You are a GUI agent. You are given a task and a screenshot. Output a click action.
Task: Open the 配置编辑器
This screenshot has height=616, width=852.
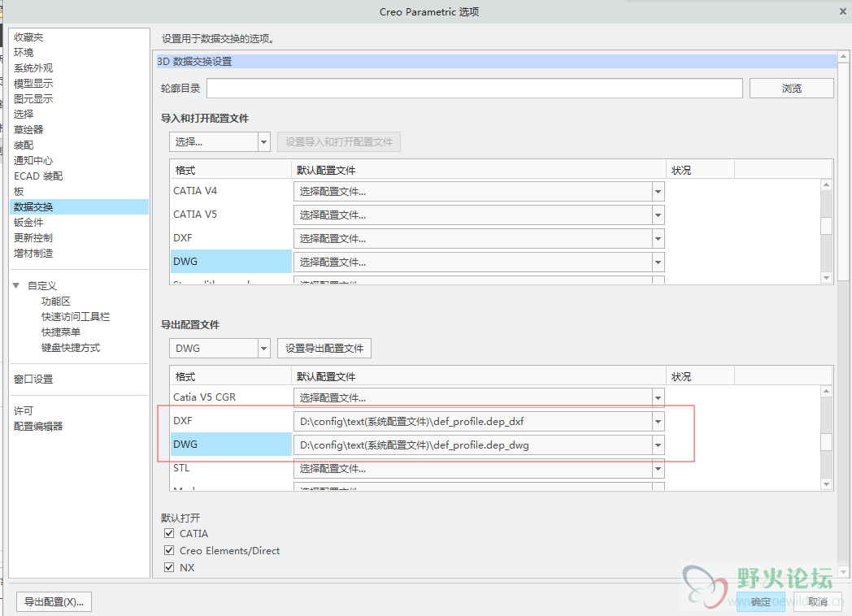coord(38,426)
